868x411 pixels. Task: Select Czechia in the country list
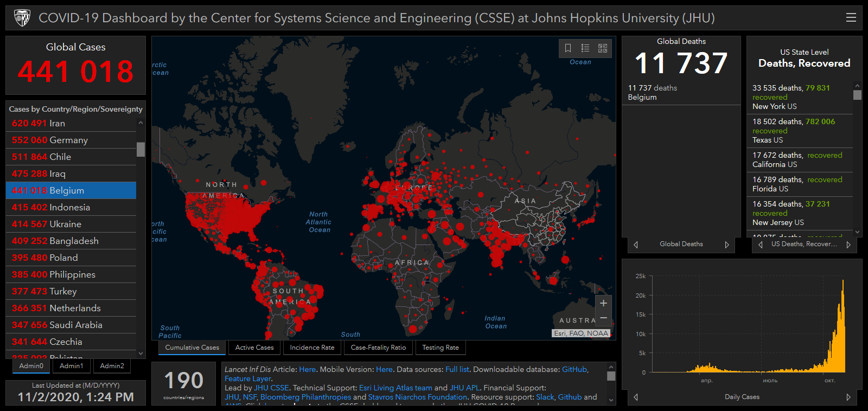click(x=71, y=342)
